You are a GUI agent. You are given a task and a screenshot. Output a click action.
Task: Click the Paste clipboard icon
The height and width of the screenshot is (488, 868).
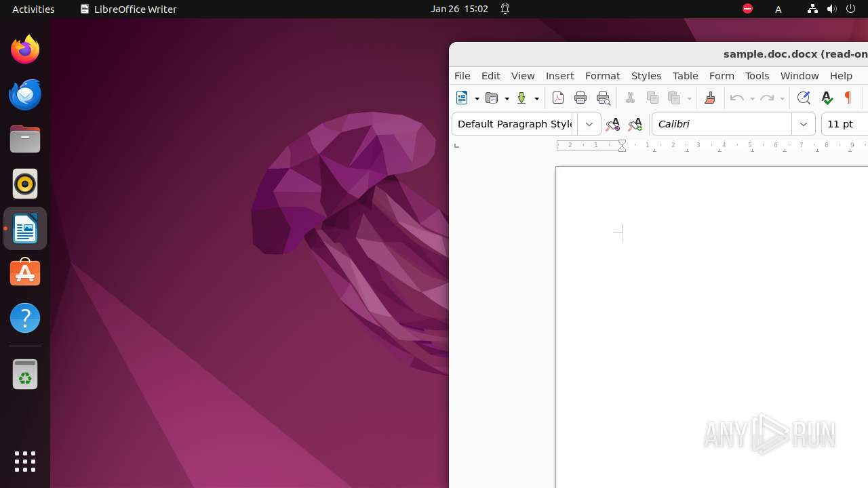(x=674, y=98)
